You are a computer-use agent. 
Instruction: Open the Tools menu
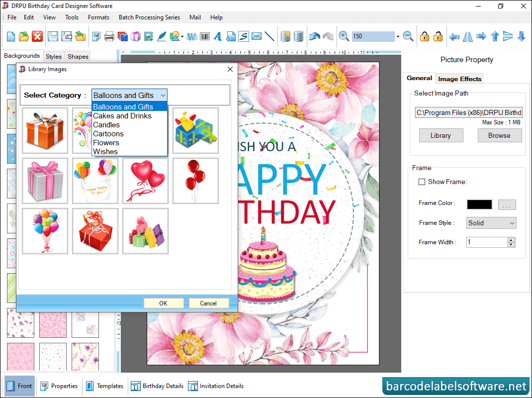[72, 17]
